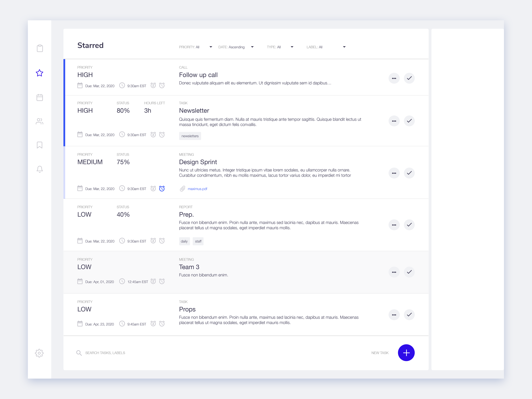The height and width of the screenshot is (399, 532).
Task: Mark Props task as complete
Action: tap(409, 315)
